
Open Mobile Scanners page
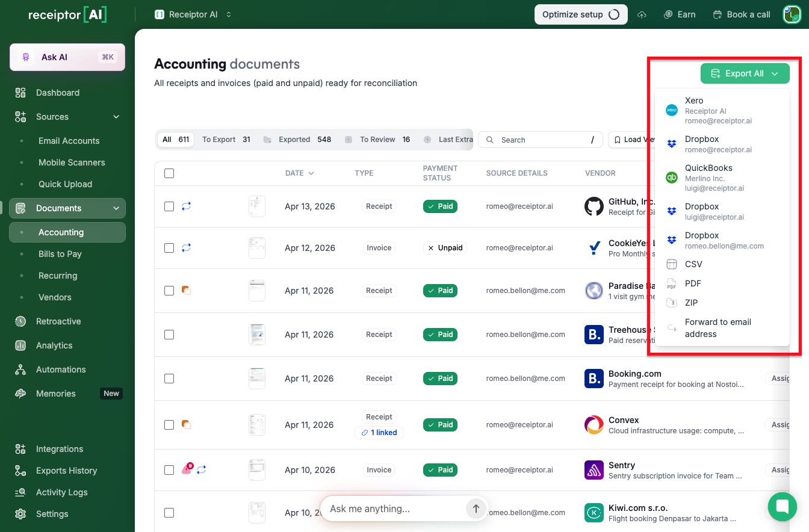coord(72,162)
